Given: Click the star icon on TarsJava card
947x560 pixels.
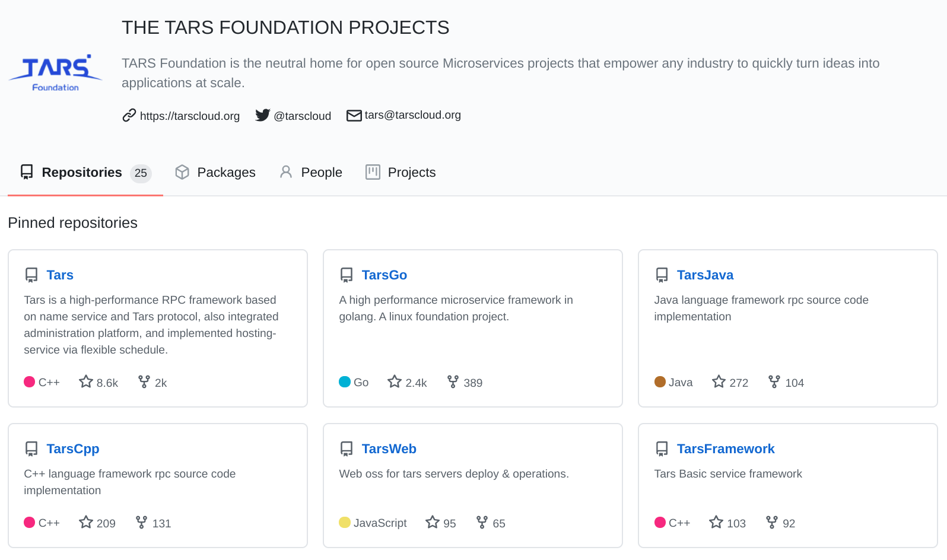Looking at the screenshot, I should 719,382.
